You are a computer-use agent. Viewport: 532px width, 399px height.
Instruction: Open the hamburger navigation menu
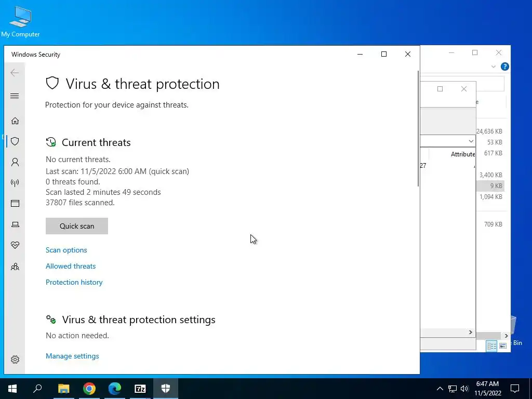click(15, 96)
